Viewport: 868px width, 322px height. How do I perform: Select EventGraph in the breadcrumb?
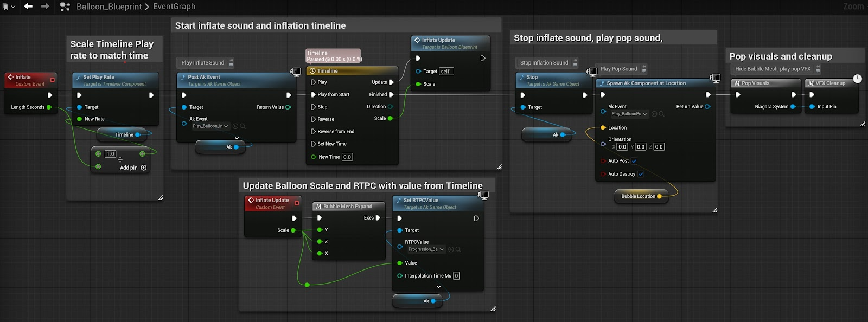174,7
